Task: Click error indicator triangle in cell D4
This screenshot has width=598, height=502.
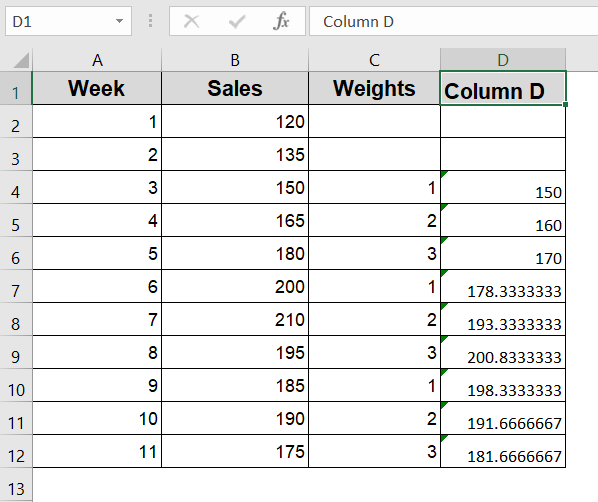Action: [444, 174]
